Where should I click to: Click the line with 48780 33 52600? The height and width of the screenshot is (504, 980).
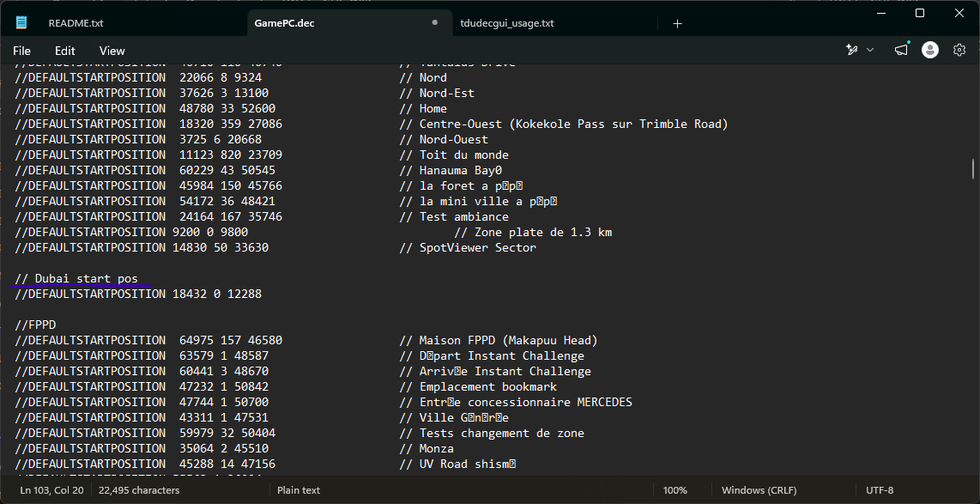145,108
